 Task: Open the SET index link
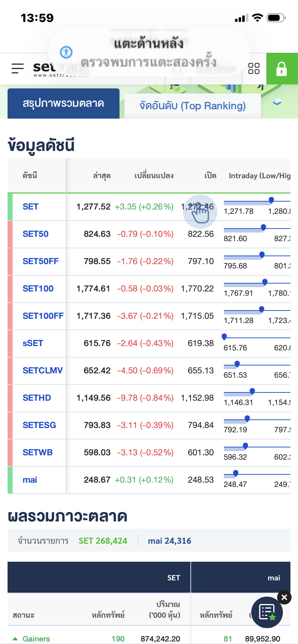click(31, 207)
